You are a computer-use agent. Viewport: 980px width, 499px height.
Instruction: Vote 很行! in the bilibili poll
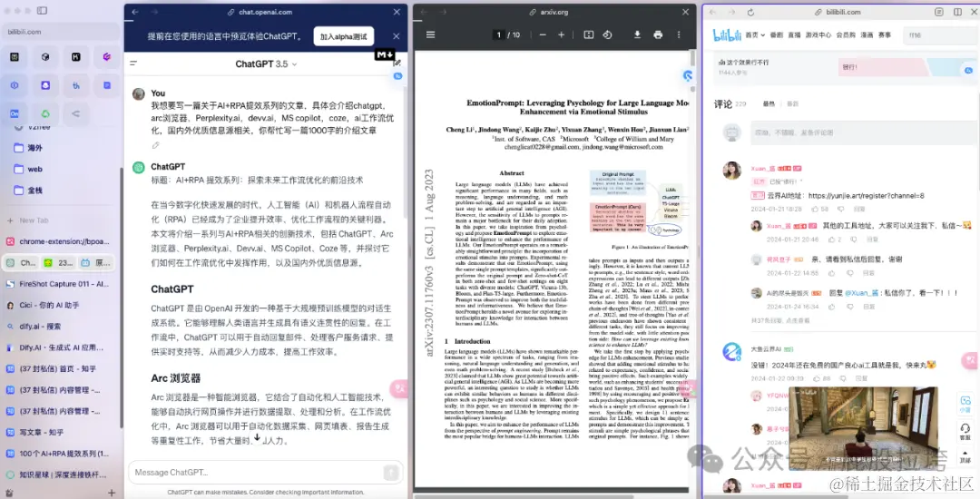881,67
